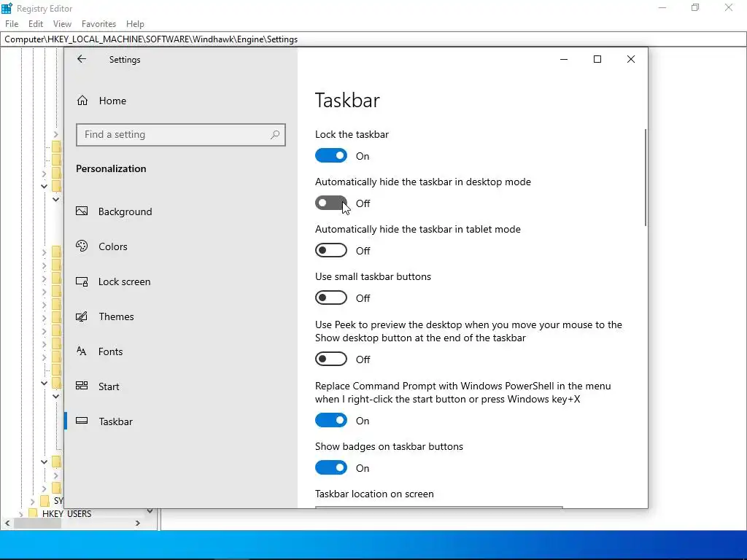Select the HKEY_USERS tree item
Image resolution: width=747 pixels, height=560 pixels.
click(x=66, y=514)
